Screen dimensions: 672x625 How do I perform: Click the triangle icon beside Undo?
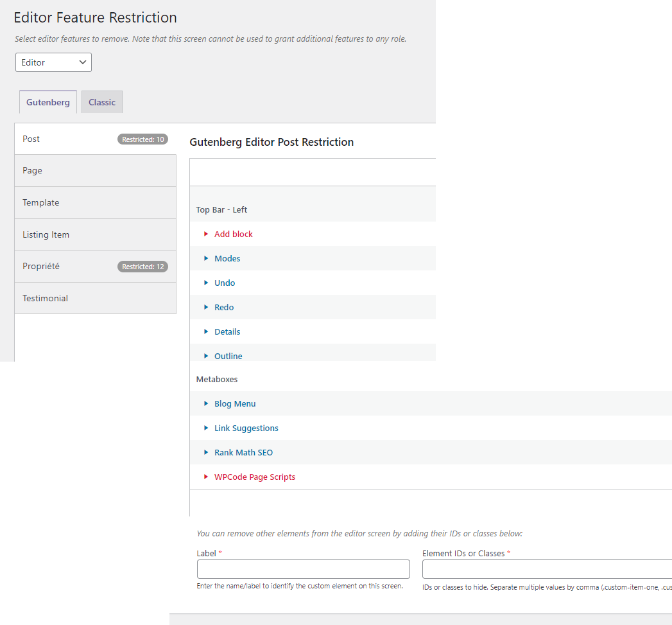[x=206, y=283]
